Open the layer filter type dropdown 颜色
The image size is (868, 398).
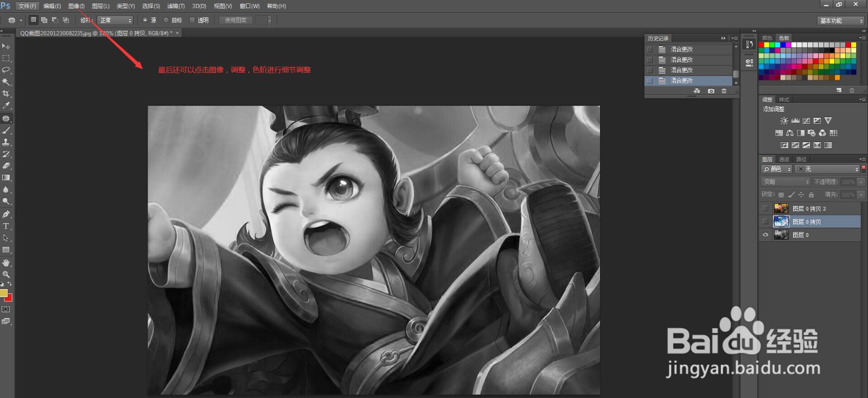(x=777, y=169)
